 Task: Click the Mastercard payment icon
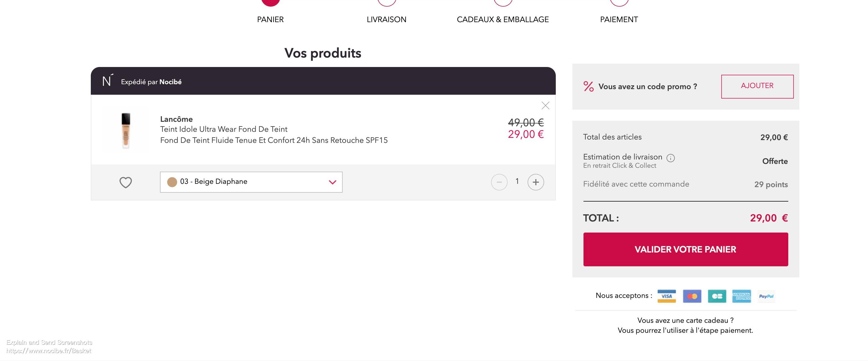pos(692,296)
